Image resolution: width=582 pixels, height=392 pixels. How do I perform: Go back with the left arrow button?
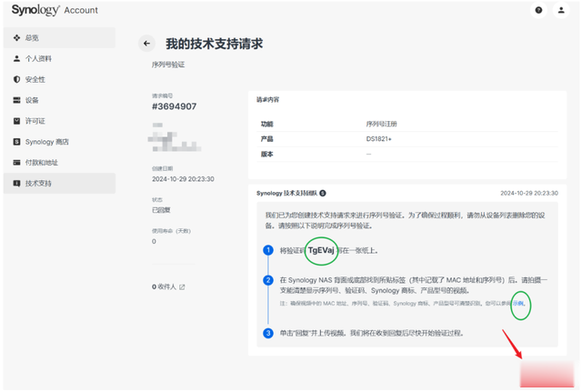click(146, 44)
